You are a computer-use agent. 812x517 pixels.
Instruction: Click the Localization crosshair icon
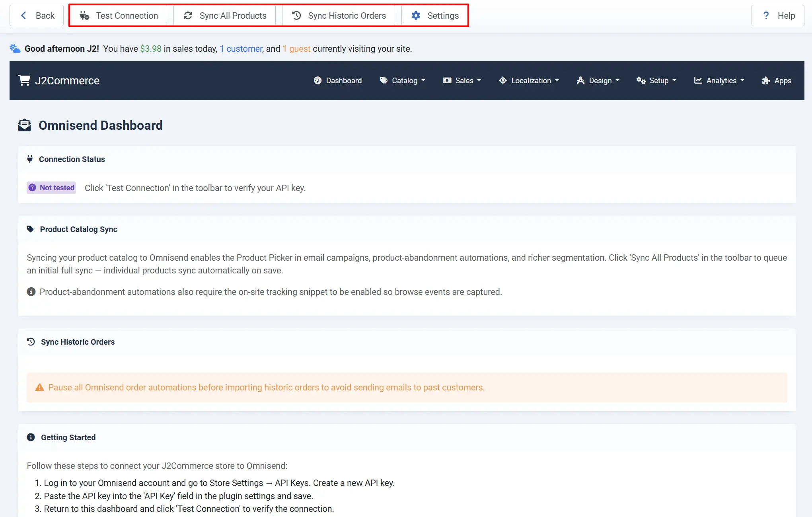[x=503, y=80]
